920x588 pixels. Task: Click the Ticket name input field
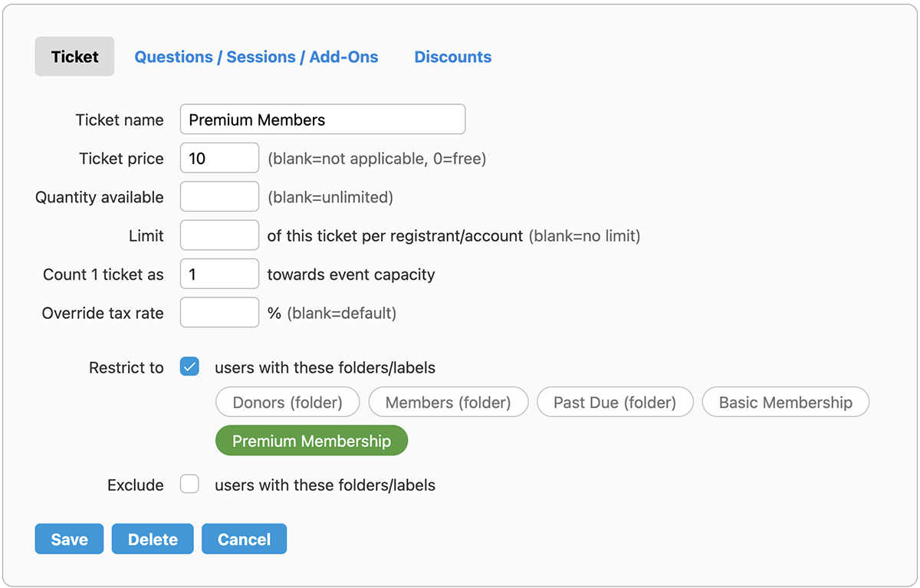[322, 120]
